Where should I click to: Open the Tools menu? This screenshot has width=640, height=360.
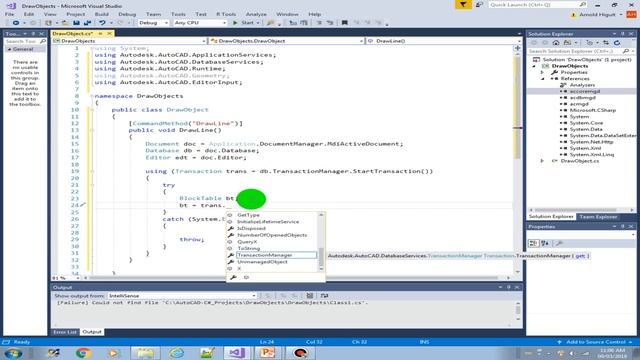point(178,14)
